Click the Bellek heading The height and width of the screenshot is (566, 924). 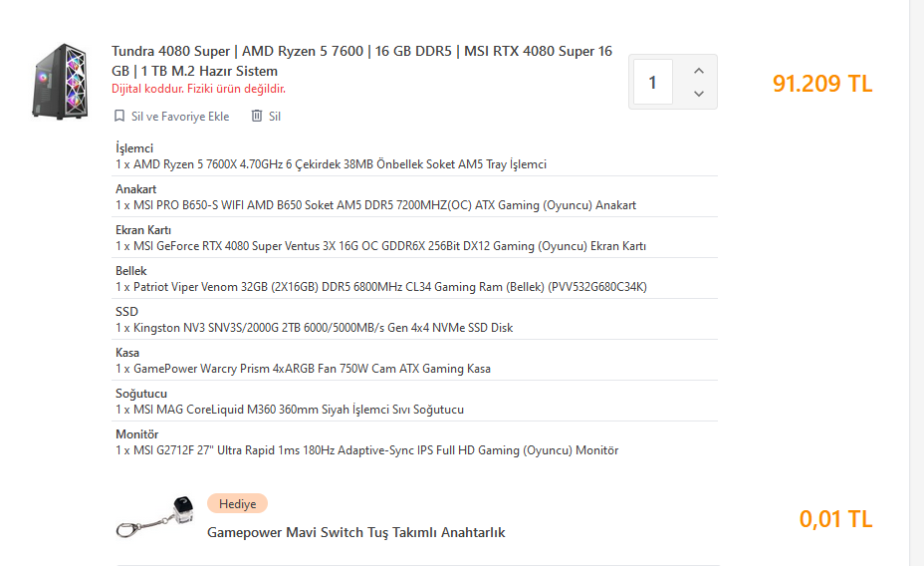pos(130,271)
